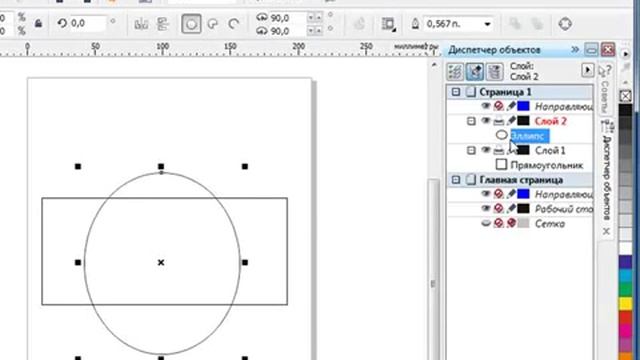This screenshot has height=360, width=640.
Task: Toggle editable pencil icon of Слой 2
Action: 511,121
